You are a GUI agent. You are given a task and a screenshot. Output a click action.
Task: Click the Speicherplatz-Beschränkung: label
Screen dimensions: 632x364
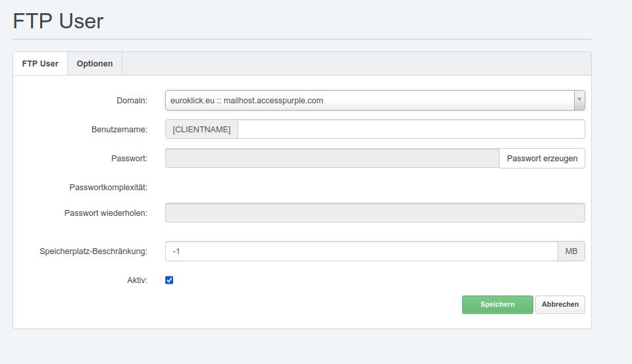click(x=93, y=251)
